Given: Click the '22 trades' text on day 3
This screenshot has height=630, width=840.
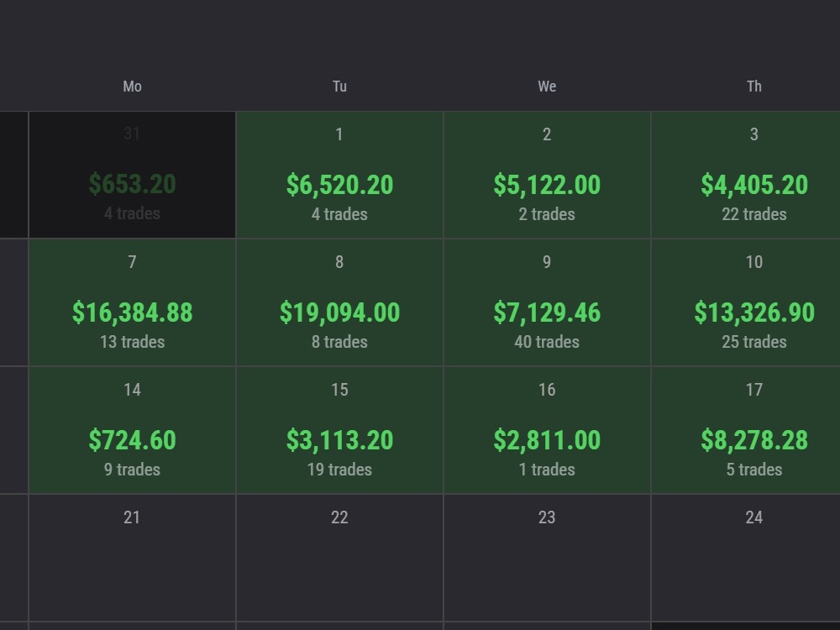Looking at the screenshot, I should point(754,214).
